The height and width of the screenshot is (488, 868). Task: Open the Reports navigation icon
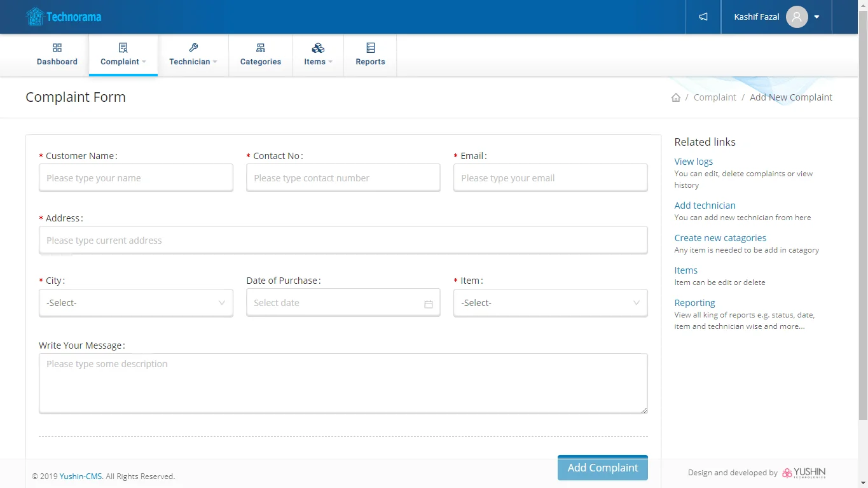370,48
